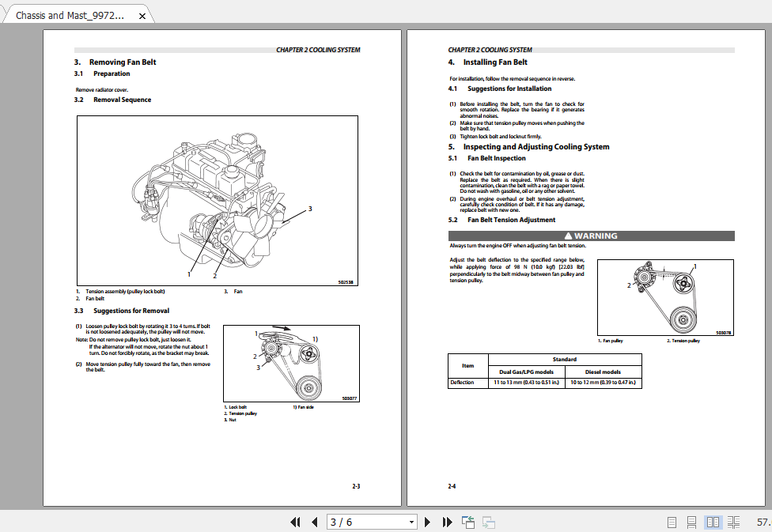Screen dimensions: 772x532
Task: Go to the previous page
Action: [x=315, y=523]
